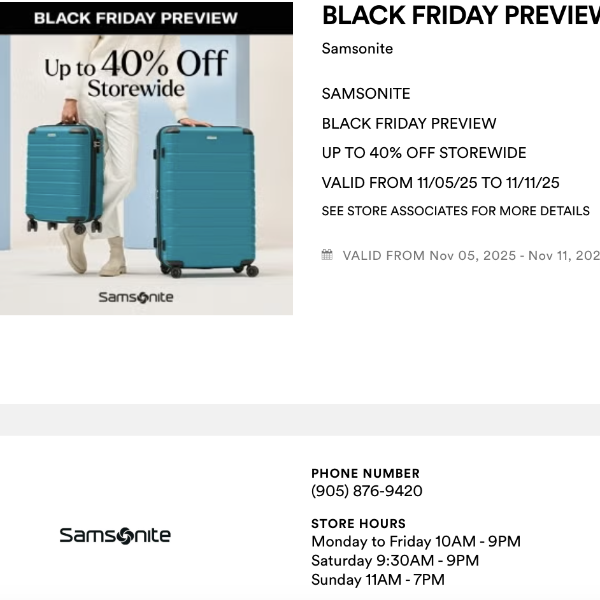Image resolution: width=600 pixels, height=600 pixels.
Task: Click the Samsonite store logo near store hours
Action: pos(115,536)
